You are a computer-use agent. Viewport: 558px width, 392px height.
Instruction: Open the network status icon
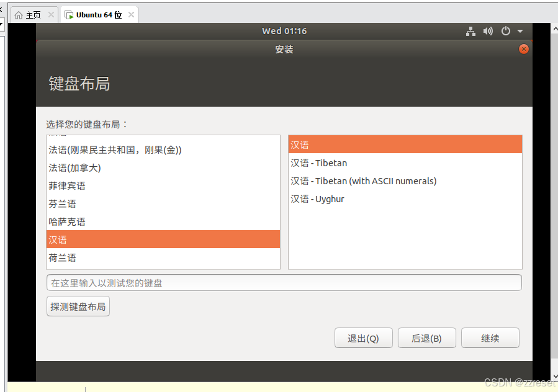(x=470, y=31)
